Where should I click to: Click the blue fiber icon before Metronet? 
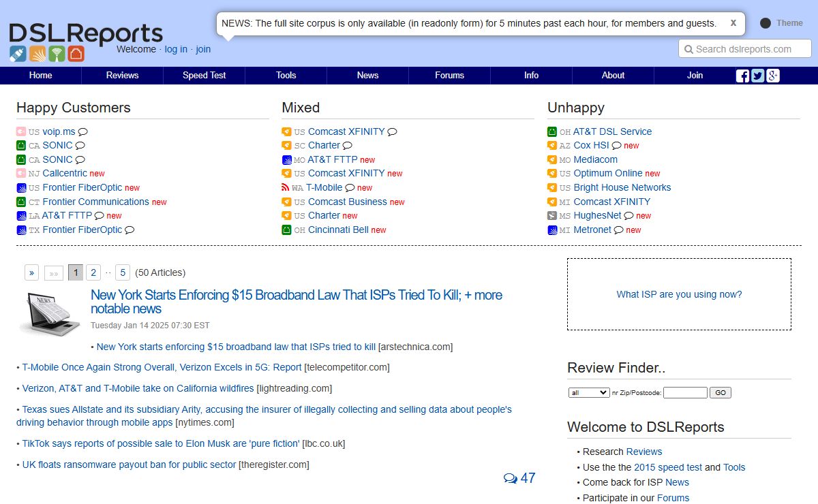(x=552, y=230)
